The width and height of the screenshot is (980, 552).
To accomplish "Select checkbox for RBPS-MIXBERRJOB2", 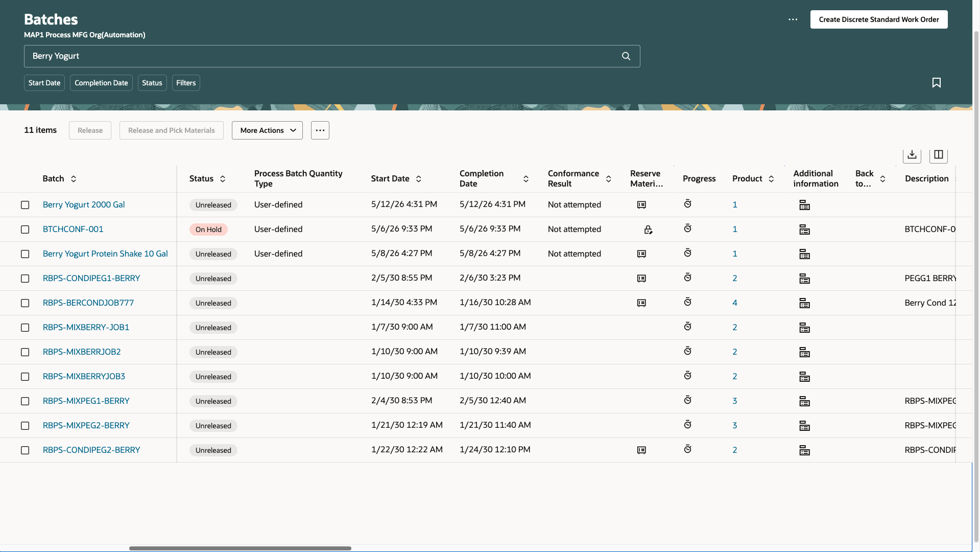I will (25, 352).
